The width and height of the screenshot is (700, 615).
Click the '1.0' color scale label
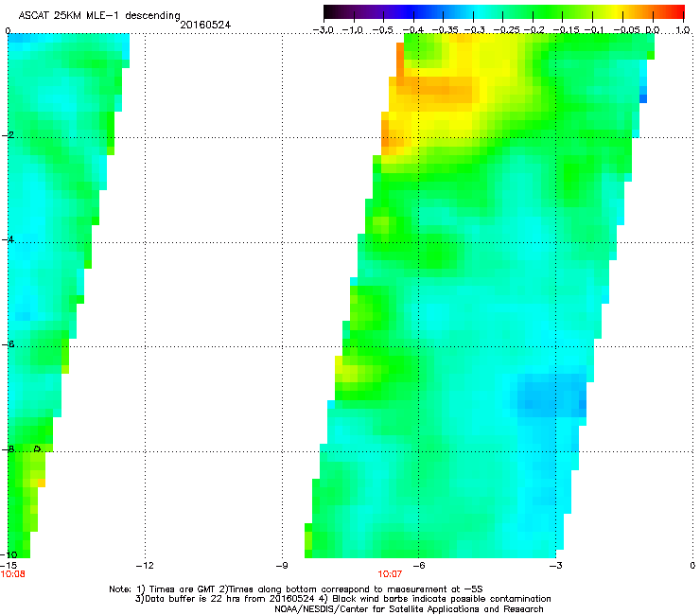pos(683,30)
